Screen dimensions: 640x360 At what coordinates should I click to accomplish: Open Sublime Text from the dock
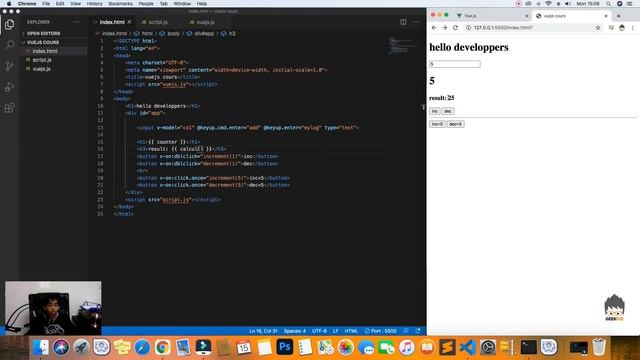pos(447,347)
